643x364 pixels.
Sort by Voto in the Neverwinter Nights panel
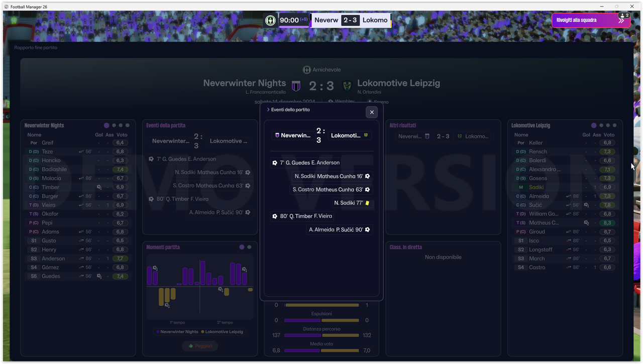click(x=122, y=135)
